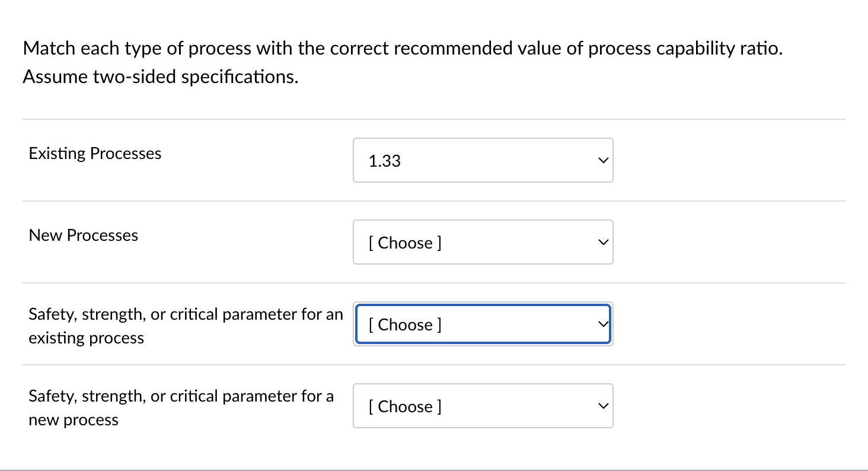868x471 pixels.
Task: Click the chevron on the bottom Choose dropdown
Action: pos(602,406)
